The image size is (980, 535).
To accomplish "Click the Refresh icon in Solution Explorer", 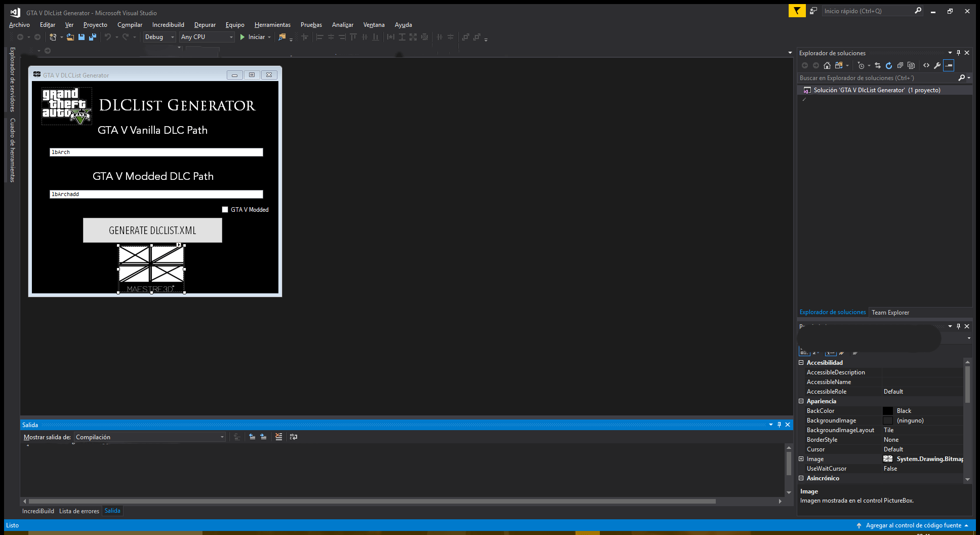I will pos(889,65).
